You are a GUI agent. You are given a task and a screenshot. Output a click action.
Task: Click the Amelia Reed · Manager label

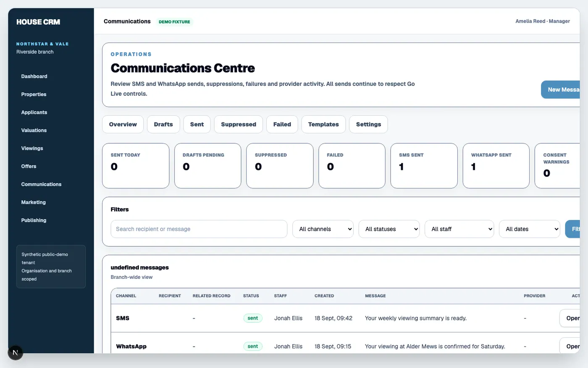coord(543,21)
